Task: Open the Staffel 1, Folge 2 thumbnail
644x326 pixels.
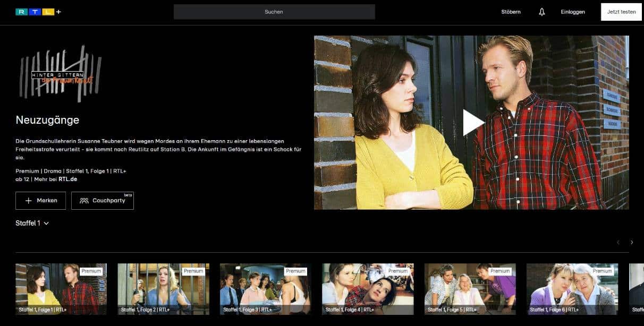Action: [163, 289]
